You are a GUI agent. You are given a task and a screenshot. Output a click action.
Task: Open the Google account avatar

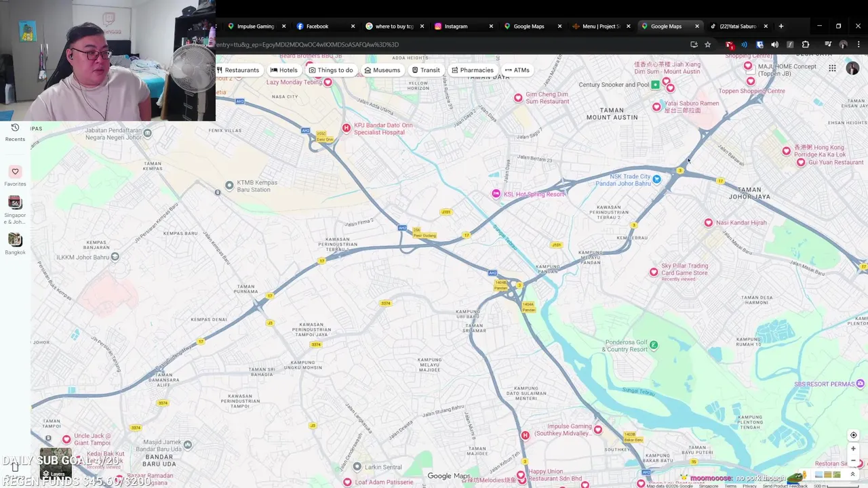(852, 68)
